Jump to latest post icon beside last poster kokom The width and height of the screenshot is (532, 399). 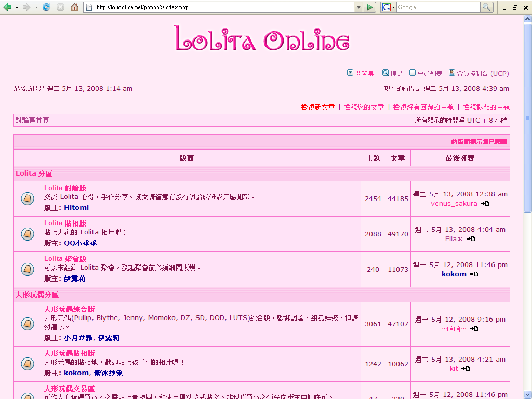tap(474, 274)
